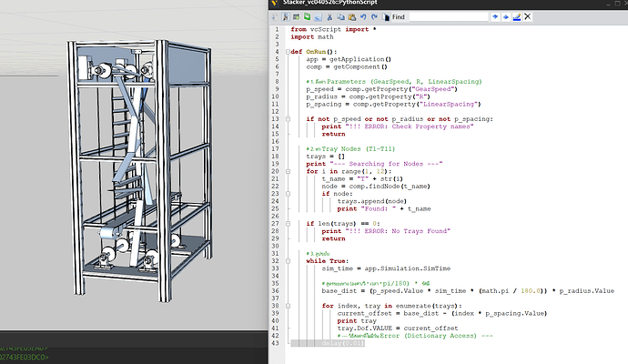The image size is (628, 364).
Task: Click line number 33 in the gutter
Action: [x=277, y=268]
